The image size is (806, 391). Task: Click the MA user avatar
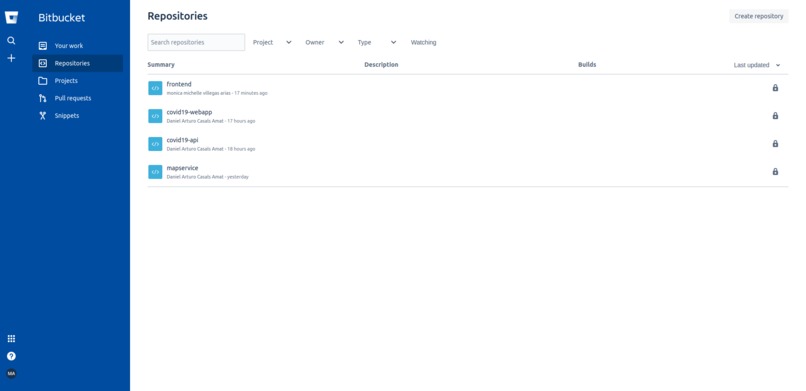click(11, 374)
